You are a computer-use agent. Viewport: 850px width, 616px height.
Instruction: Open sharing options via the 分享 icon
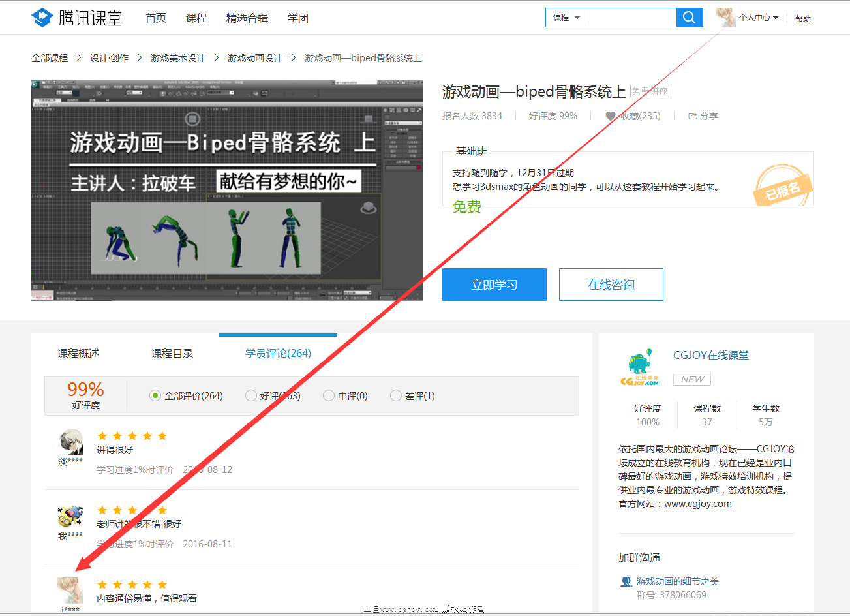693,115
